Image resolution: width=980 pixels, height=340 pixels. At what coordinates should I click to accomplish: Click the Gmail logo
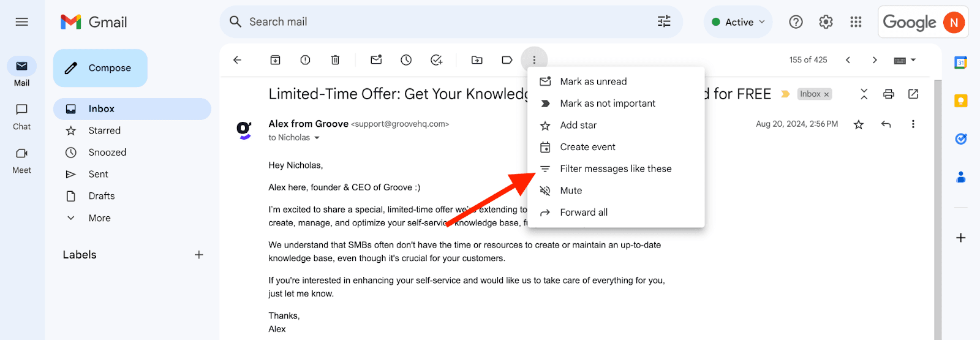click(x=94, y=22)
